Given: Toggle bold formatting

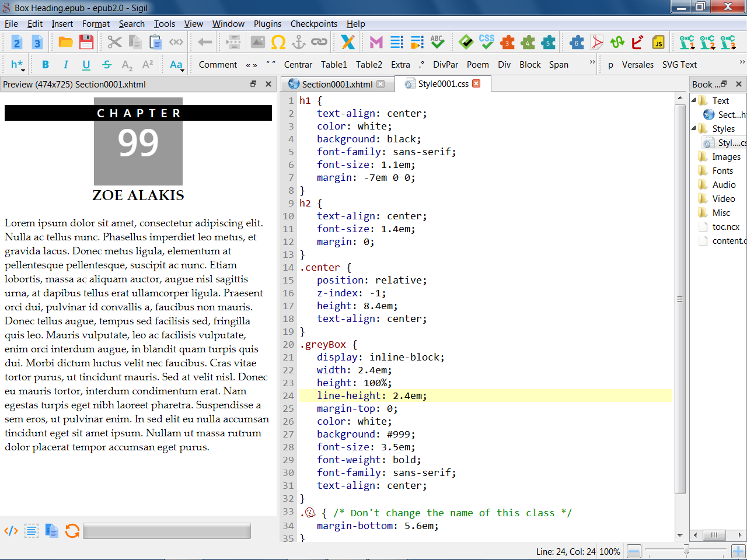Looking at the screenshot, I should click(x=46, y=65).
